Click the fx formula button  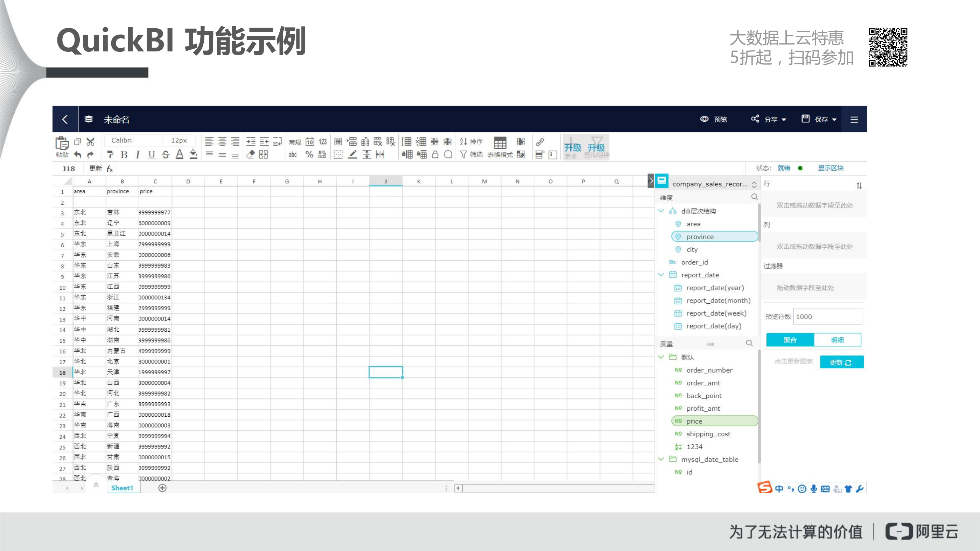point(110,169)
